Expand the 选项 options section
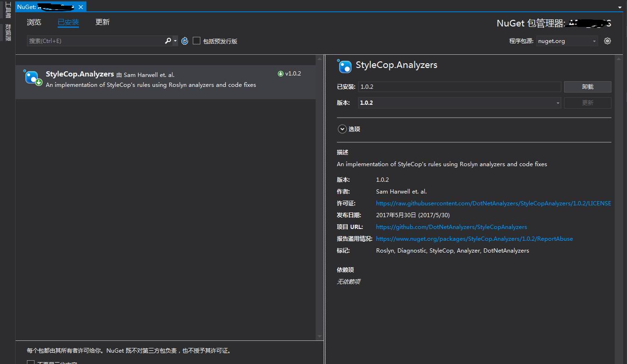The height and width of the screenshot is (364, 627). point(342,129)
